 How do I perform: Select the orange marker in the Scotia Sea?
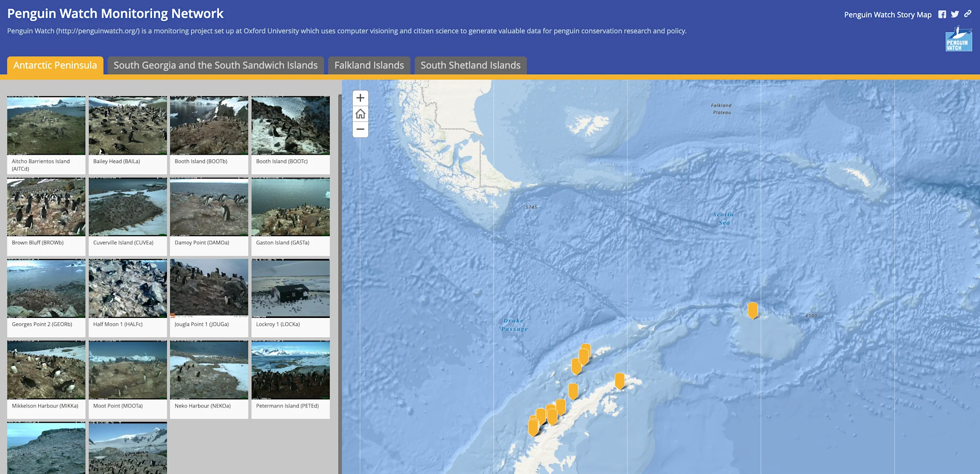click(753, 310)
